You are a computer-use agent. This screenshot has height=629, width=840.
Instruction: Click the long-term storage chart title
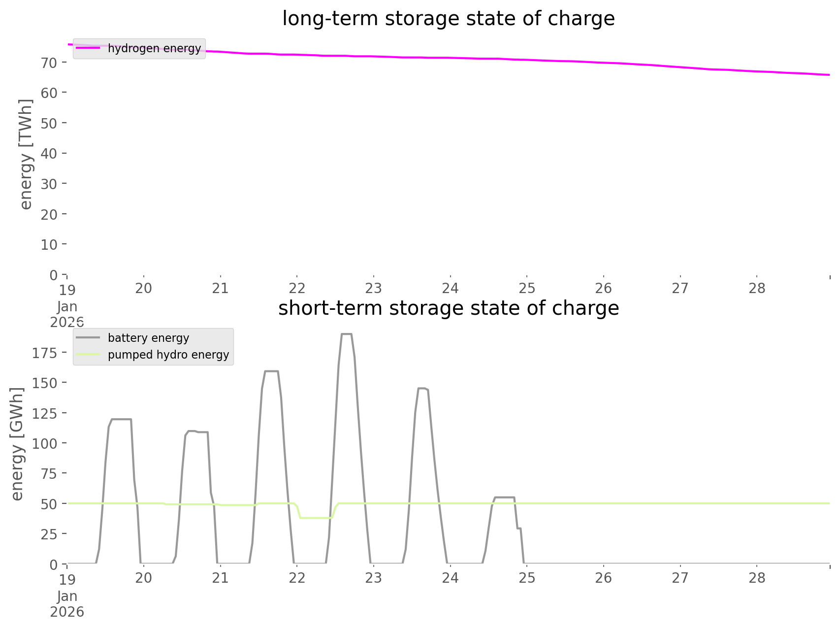click(x=448, y=19)
